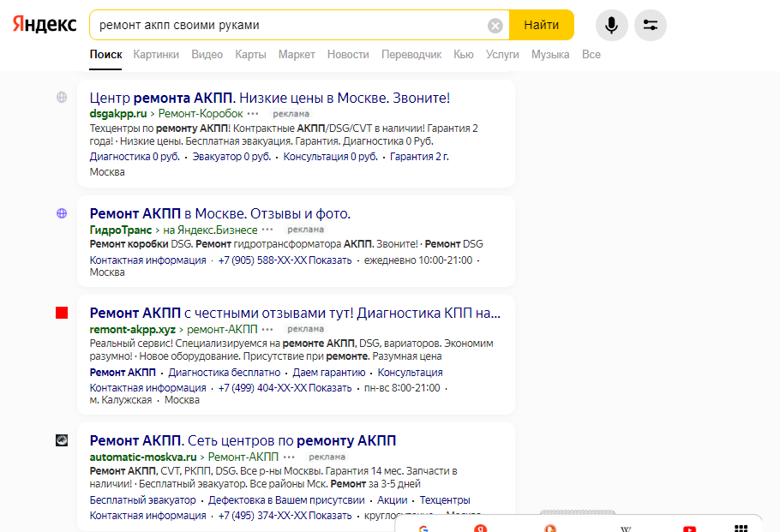
Task: Open the Консультация sitelink
Action: coord(410,373)
